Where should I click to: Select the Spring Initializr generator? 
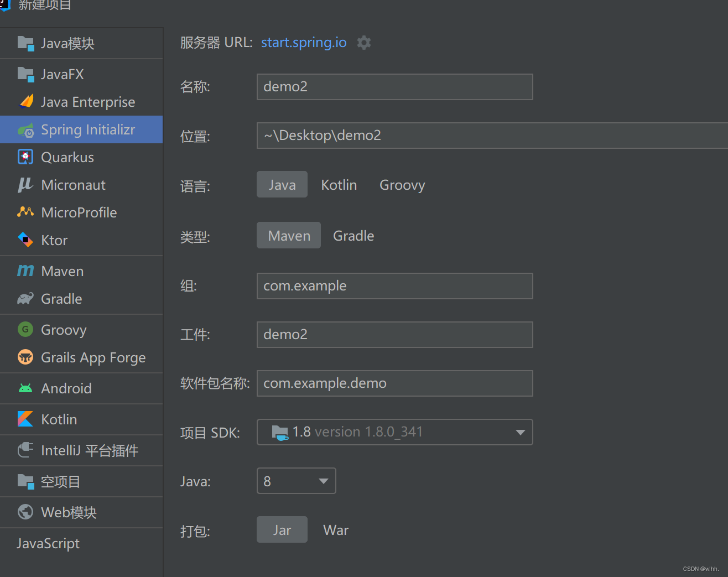click(87, 129)
